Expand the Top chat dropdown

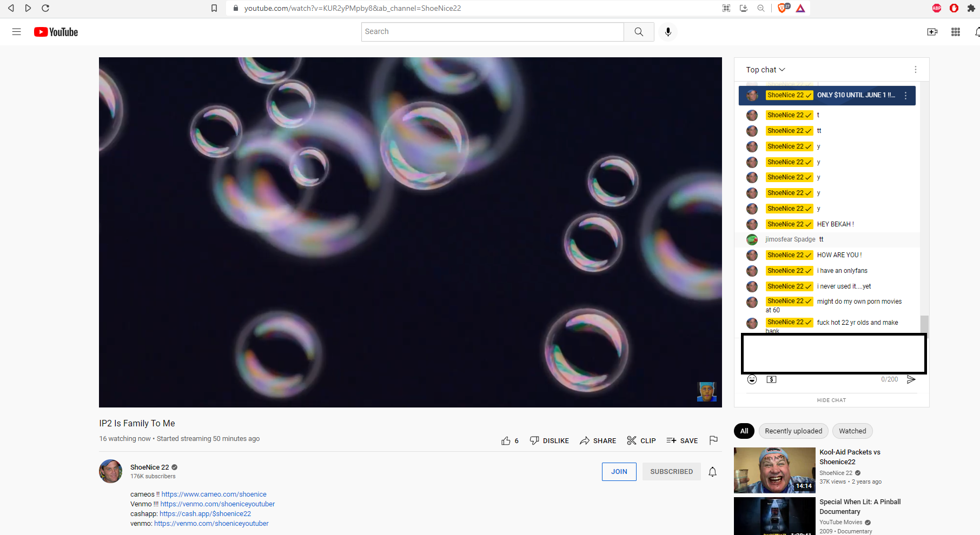(765, 70)
